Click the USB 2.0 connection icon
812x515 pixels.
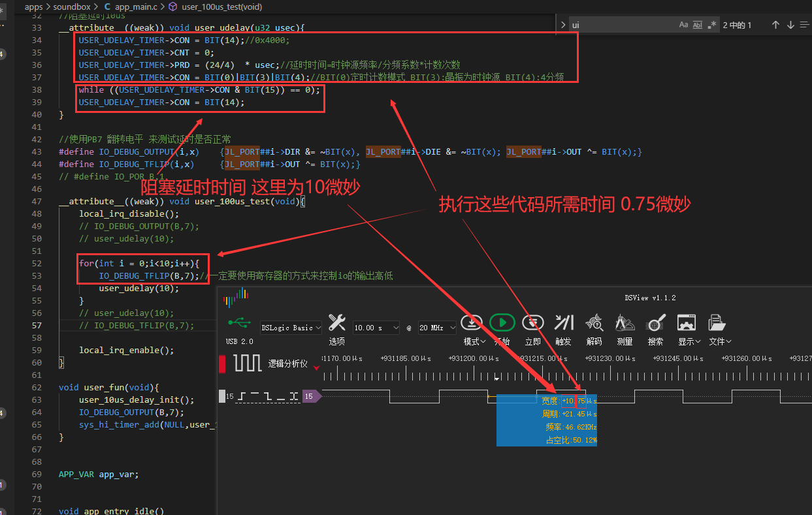pos(238,322)
